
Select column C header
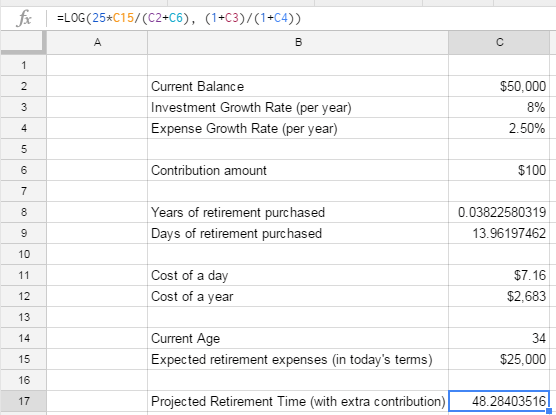(x=499, y=43)
